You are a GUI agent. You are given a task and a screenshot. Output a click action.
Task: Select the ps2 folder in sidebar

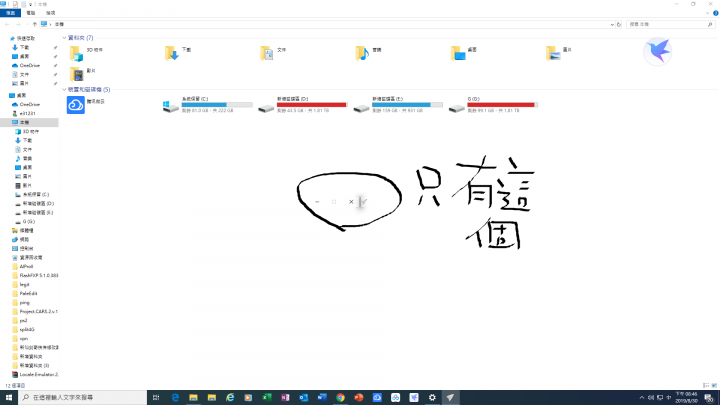coord(23,321)
